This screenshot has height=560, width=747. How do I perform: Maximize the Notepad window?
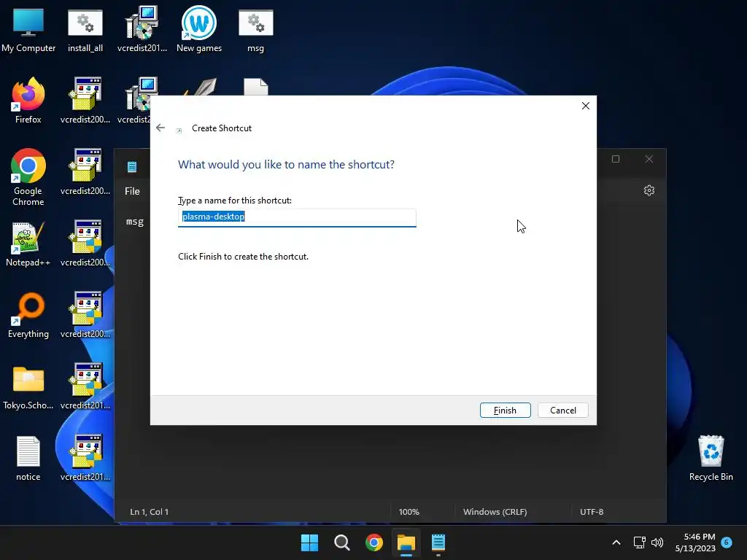[616, 159]
